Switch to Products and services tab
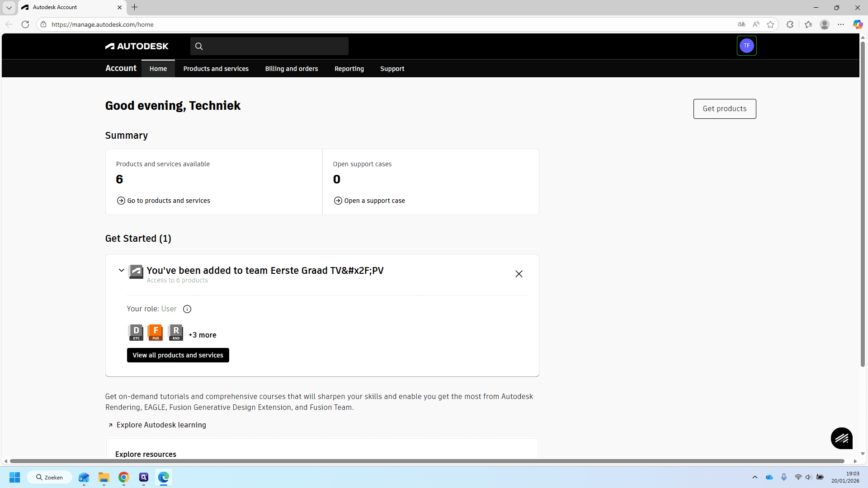868x488 pixels. click(216, 69)
